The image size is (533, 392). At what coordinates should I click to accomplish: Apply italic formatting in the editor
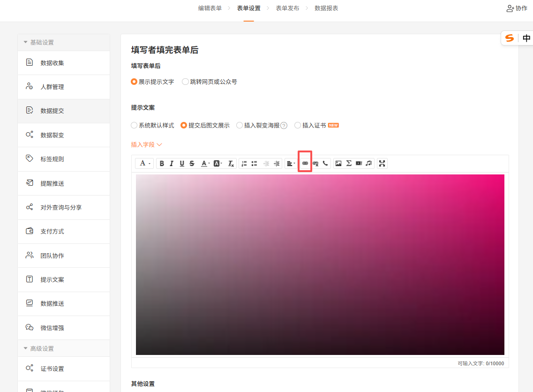pyautogui.click(x=172, y=164)
